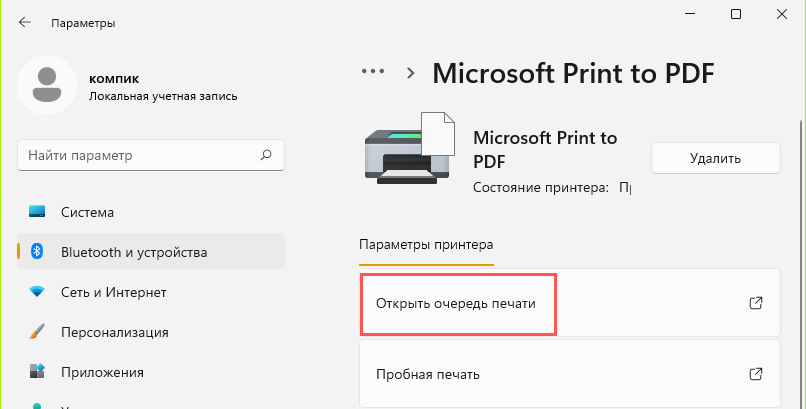Minimize the Параметры window

[x=689, y=15]
